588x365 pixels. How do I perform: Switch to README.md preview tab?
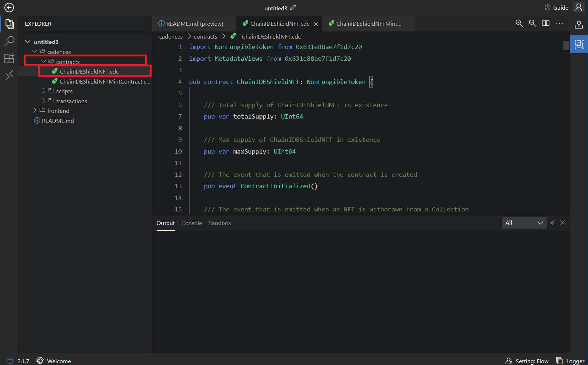pos(194,24)
